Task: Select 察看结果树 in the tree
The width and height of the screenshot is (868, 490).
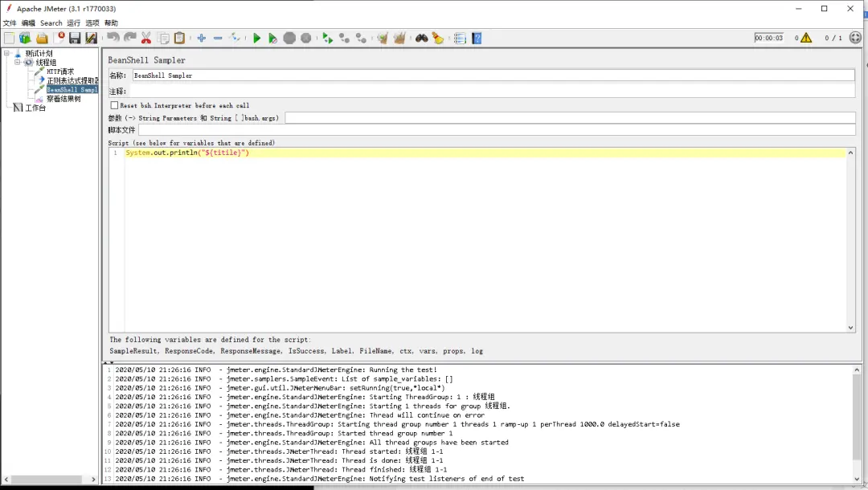Action: tap(63, 99)
